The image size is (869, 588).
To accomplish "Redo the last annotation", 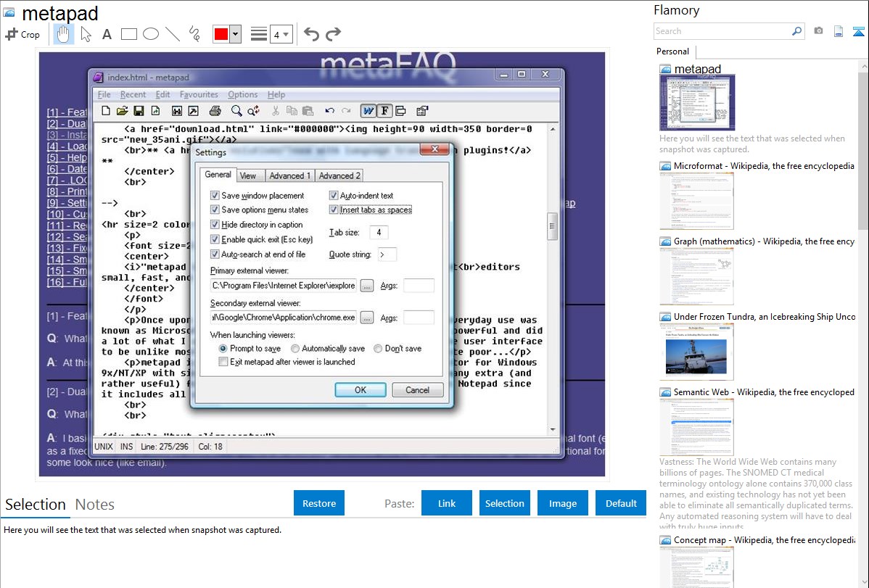I will click(x=333, y=34).
